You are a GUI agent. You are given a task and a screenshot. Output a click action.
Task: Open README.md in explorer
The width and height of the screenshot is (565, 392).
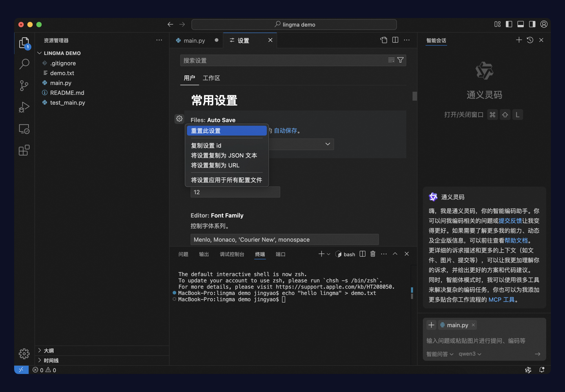[x=67, y=93]
